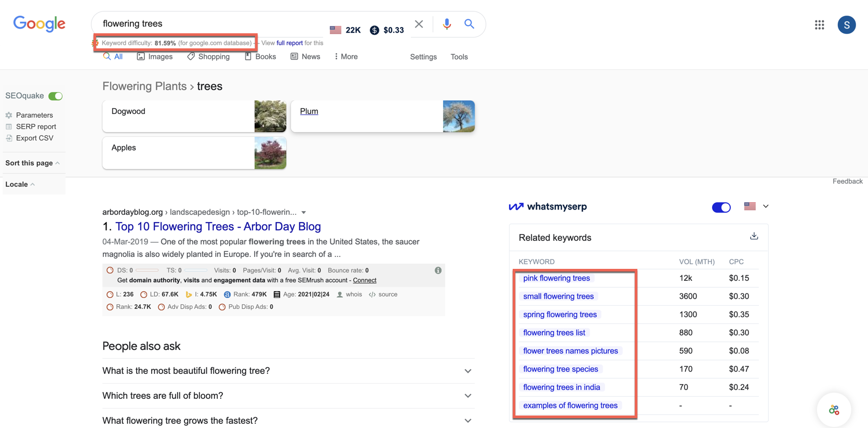
Task: Open the News search tab
Action: 305,57
